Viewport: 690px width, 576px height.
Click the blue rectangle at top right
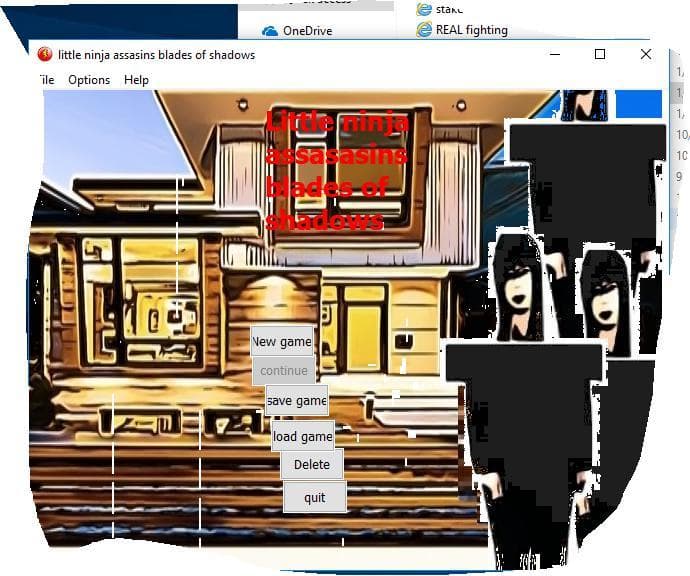(639, 104)
